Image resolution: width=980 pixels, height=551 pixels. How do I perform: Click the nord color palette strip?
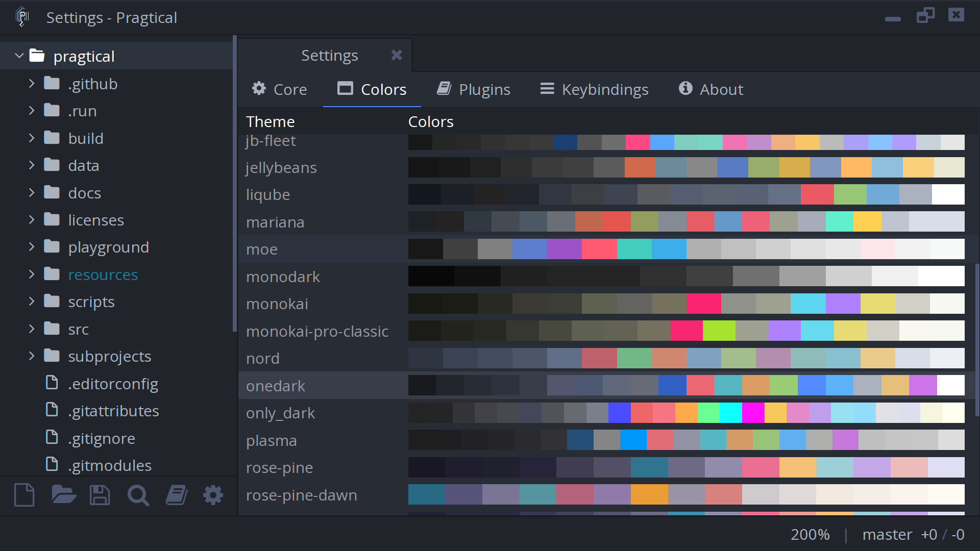point(687,358)
